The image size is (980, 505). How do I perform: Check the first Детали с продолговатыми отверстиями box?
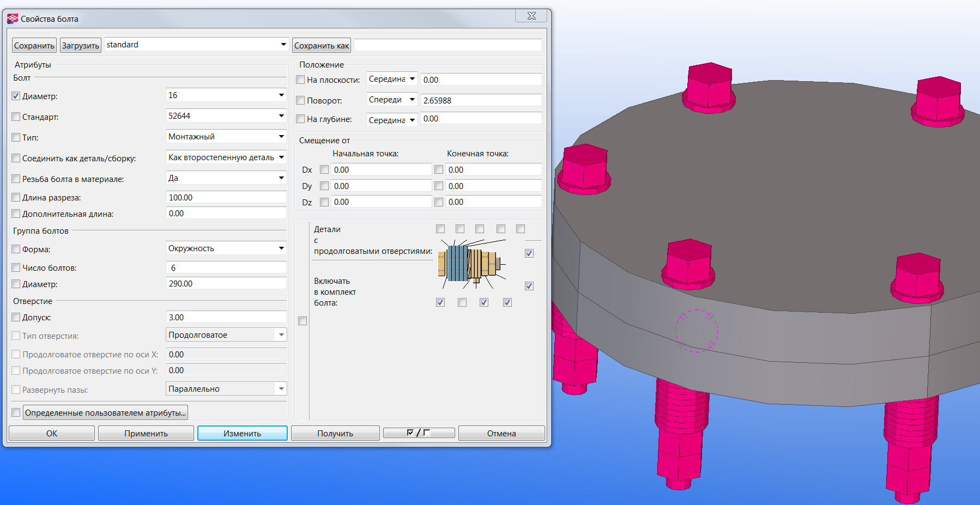tap(440, 229)
